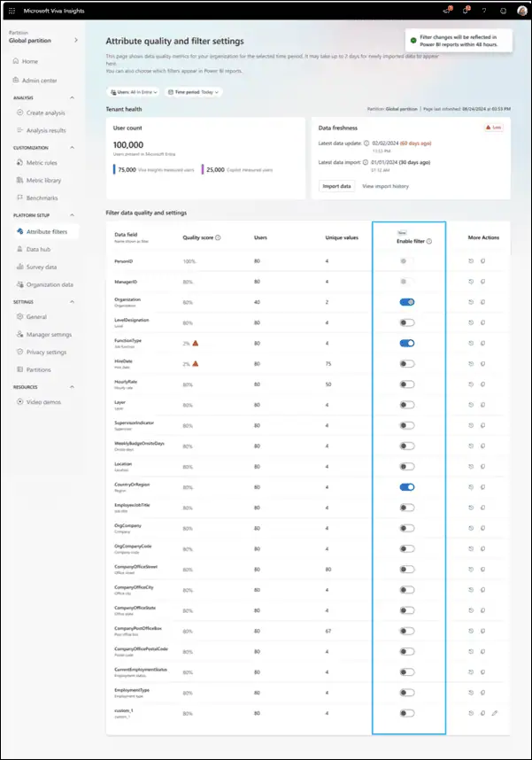
Task: Click info icon next to Latest data import
Action: [x=366, y=162]
